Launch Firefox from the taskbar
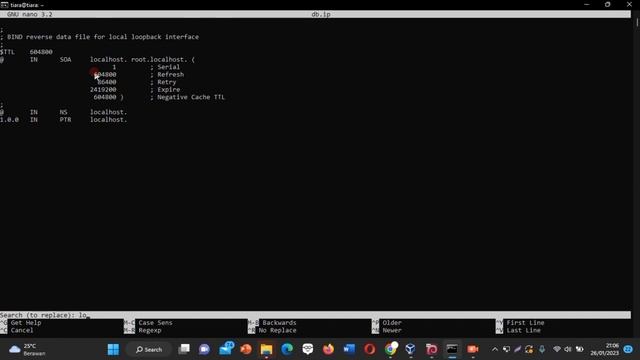The image size is (640, 360). tap(328, 349)
